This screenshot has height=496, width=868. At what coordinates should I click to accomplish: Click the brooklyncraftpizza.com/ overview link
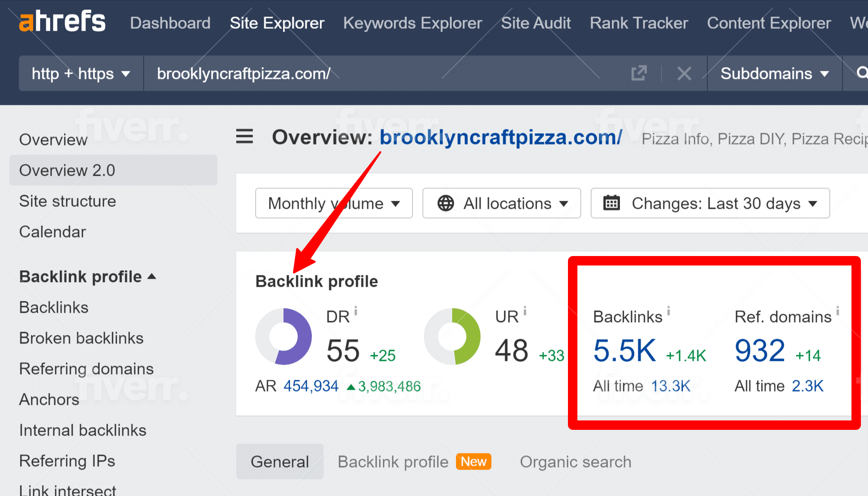(x=501, y=137)
